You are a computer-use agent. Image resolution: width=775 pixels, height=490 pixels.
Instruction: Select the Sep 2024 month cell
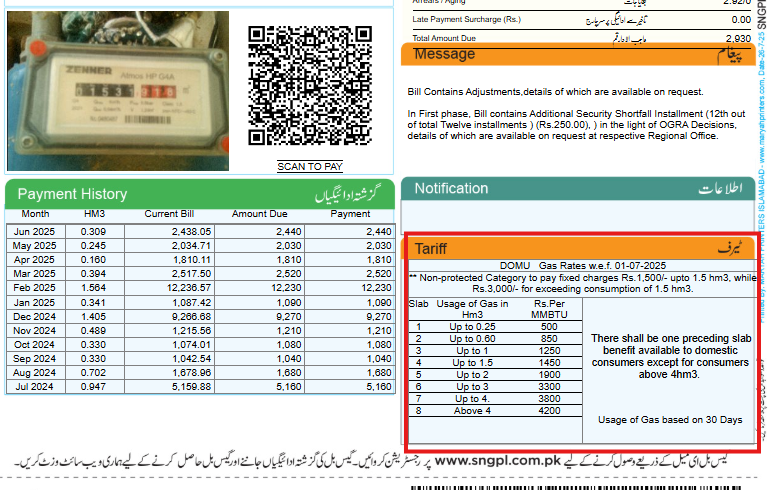click(x=35, y=358)
